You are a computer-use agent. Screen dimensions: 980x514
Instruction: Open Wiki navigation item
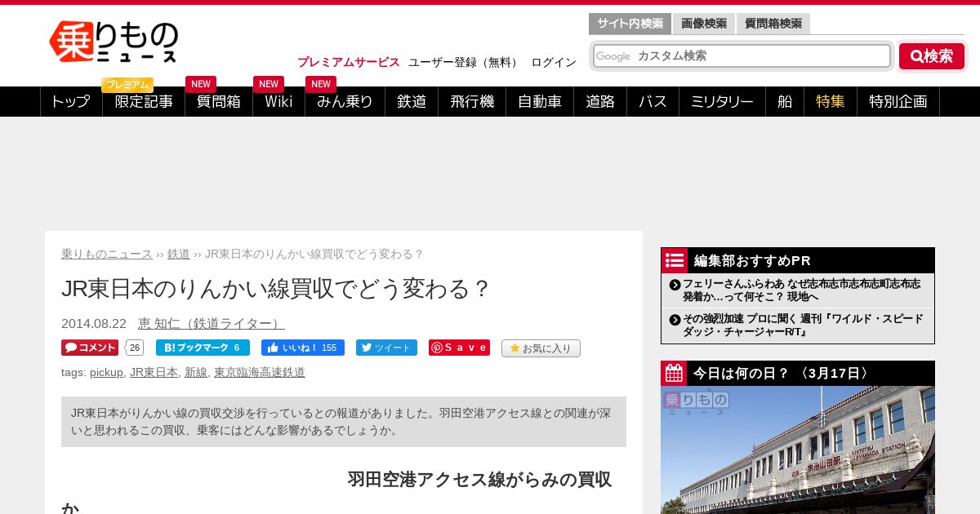tap(278, 101)
